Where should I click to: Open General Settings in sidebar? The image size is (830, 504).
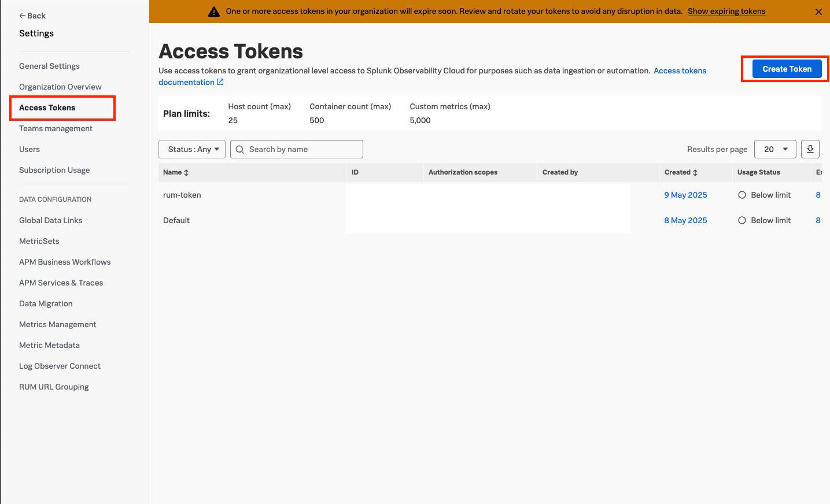[49, 66]
